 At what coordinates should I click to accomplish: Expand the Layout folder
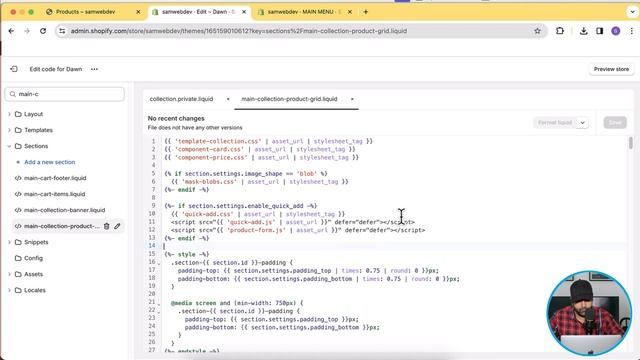coord(9,114)
